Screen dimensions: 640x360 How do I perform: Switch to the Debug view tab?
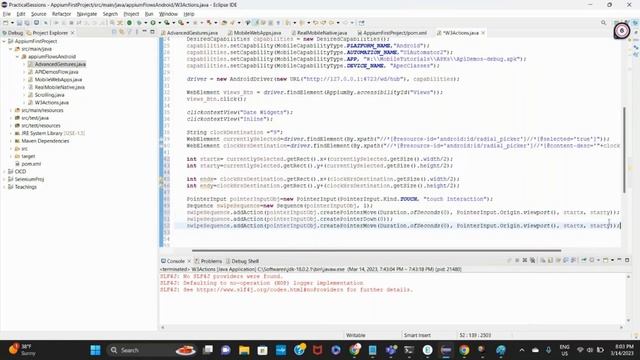point(12,33)
